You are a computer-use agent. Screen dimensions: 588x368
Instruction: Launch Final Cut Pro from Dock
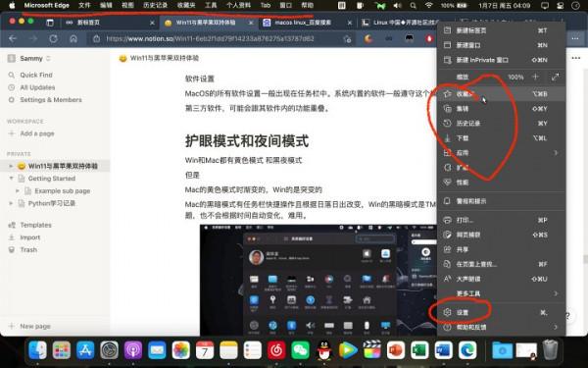coord(371,350)
